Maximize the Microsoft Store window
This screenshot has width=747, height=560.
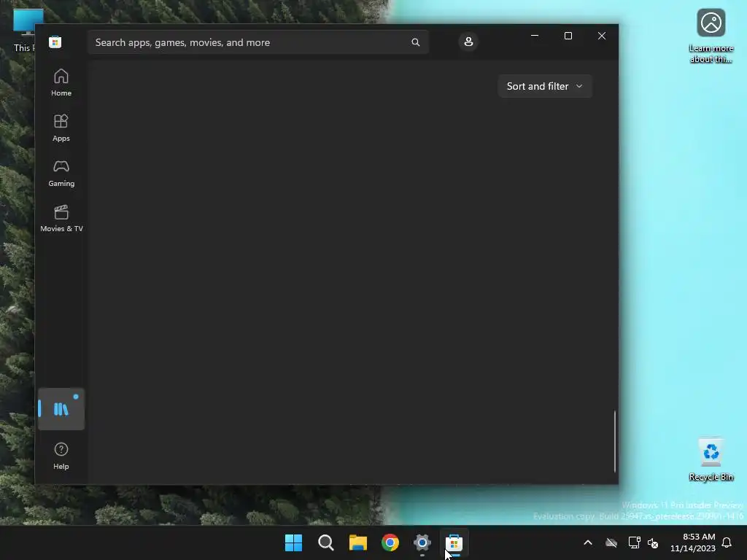(x=568, y=36)
